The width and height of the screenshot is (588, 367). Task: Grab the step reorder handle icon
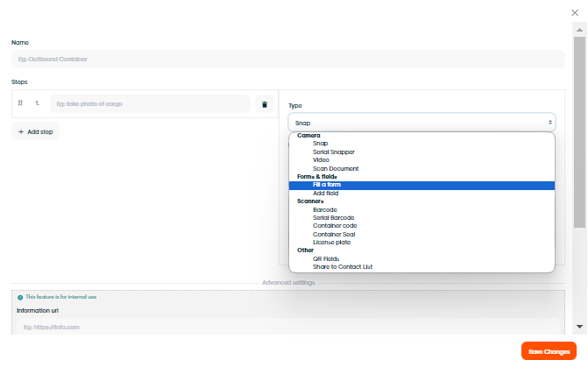pos(21,102)
